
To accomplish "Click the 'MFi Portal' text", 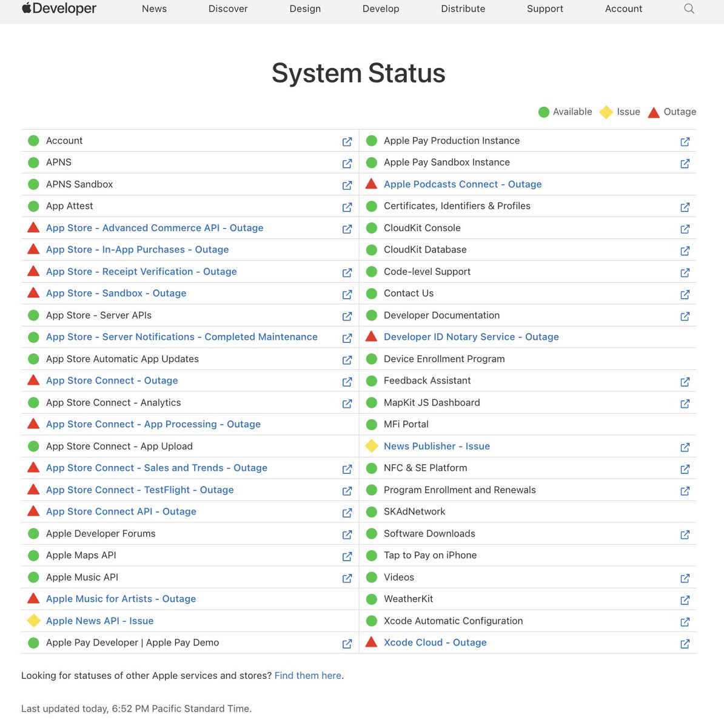I will click(x=406, y=424).
